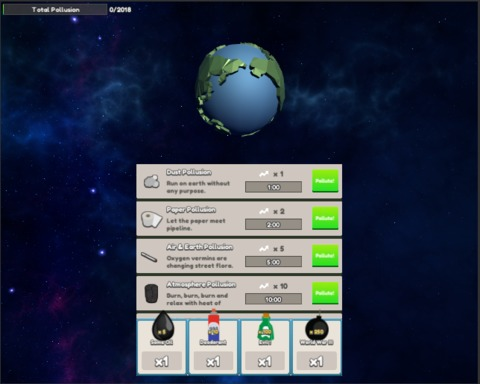
Task: Select the green poison bottle booster
Action: pyautogui.click(x=265, y=326)
